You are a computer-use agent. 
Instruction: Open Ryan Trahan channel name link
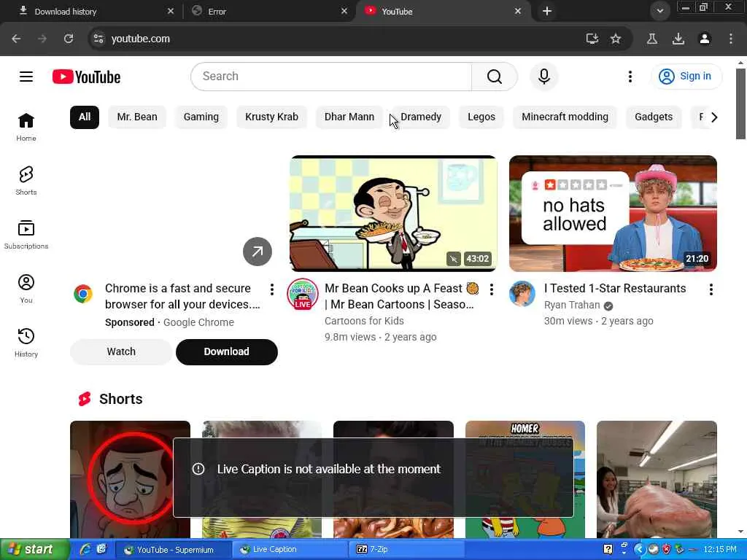[x=572, y=305]
